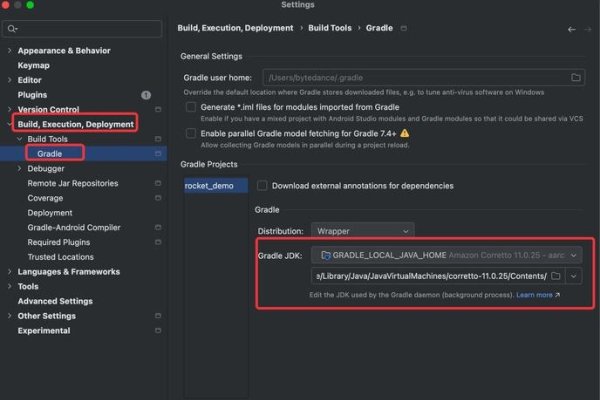Image resolution: width=600 pixels, height=400 pixels.
Task: Expand Other Settings section chevron
Action: [10, 316]
